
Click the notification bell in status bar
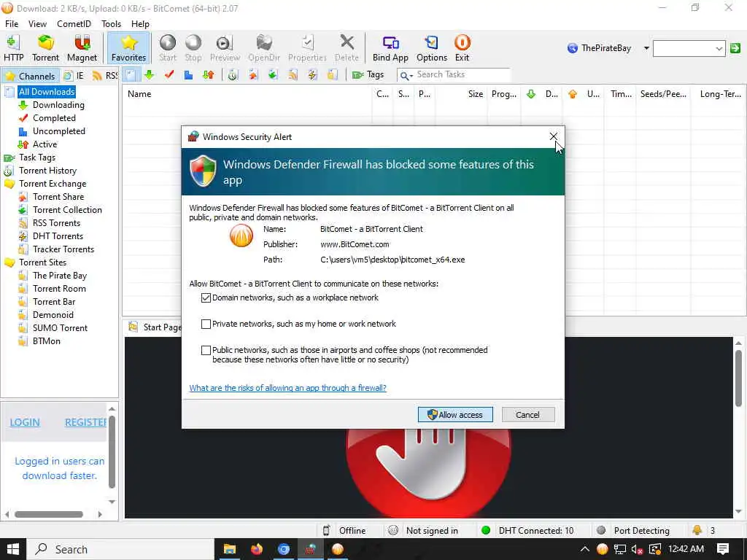coord(697,530)
